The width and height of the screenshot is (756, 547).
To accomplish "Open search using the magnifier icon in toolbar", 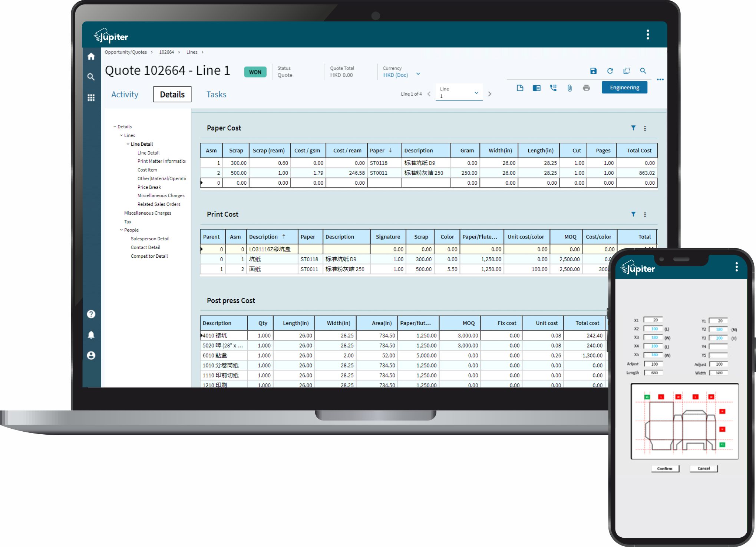I will (643, 70).
